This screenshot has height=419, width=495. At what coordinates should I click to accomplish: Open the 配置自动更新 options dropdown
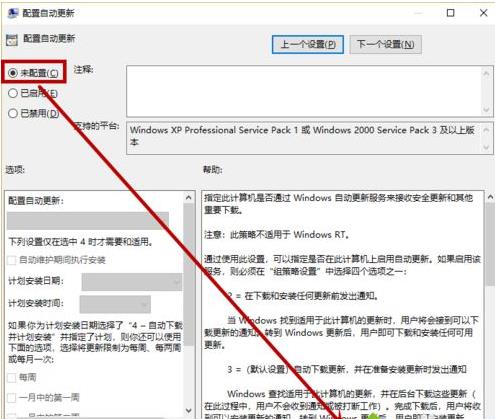pyautogui.click(x=88, y=221)
